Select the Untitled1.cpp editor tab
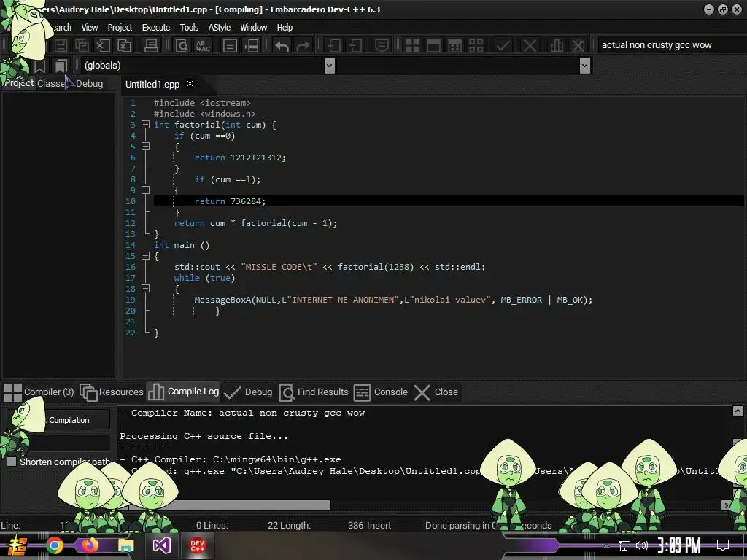This screenshot has height=560, width=747. pos(152,85)
